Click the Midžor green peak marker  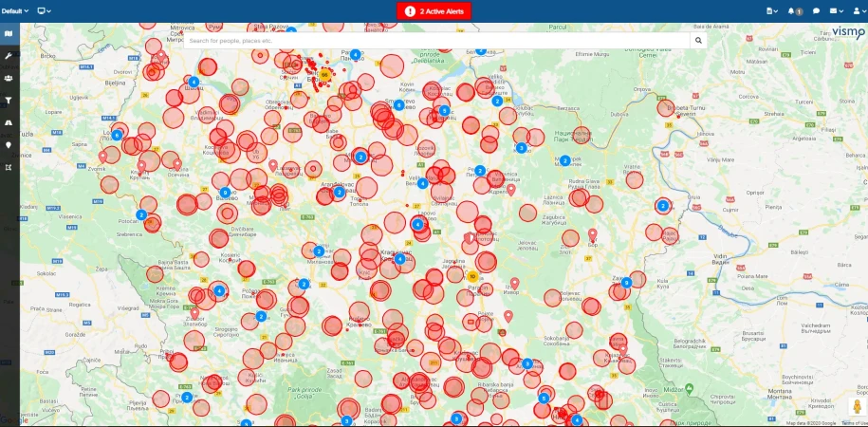pyautogui.click(x=689, y=387)
